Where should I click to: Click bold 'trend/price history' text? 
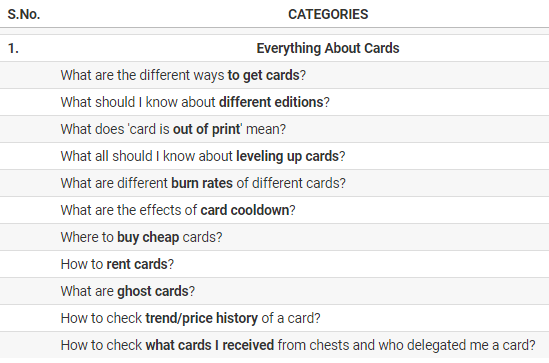coord(202,318)
